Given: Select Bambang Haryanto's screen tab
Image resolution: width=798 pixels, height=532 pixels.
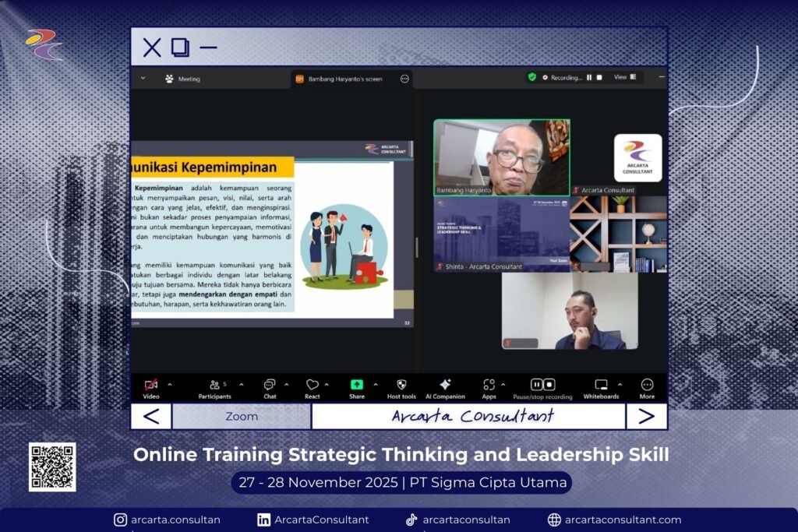Looking at the screenshot, I should 344,79.
